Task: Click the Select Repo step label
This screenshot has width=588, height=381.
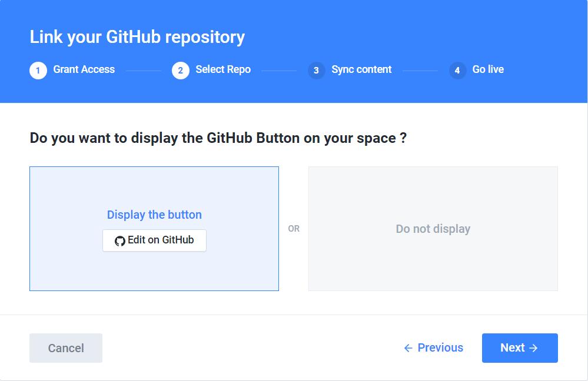Action: (223, 69)
